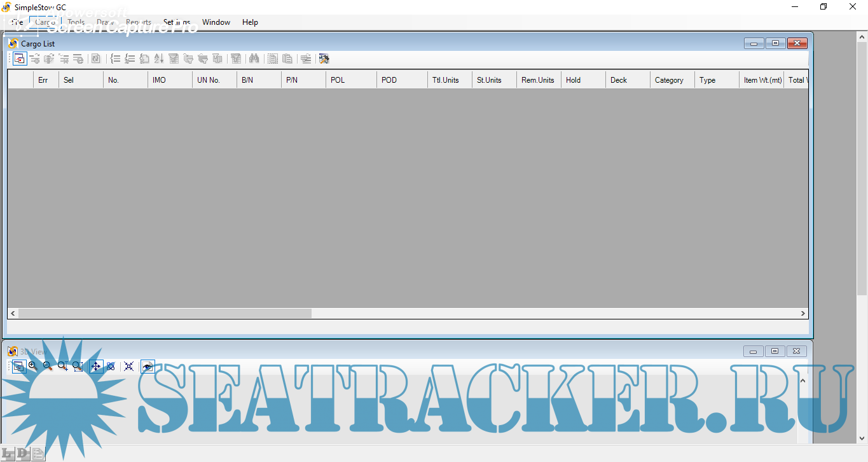Click the 'D' icon in bottom status bar
Image resolution: width=868 pixels, height=462 pixels.
tap(23, 454)
